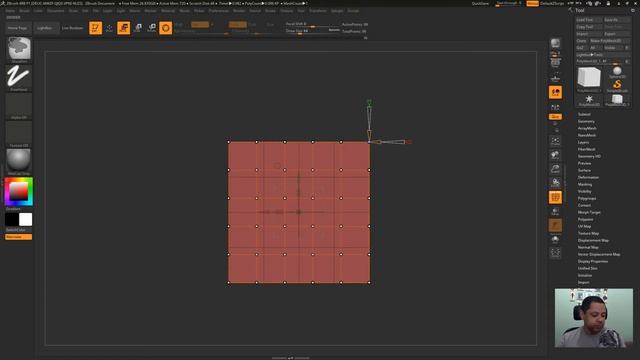Open the Brush menu

[24, 11]
